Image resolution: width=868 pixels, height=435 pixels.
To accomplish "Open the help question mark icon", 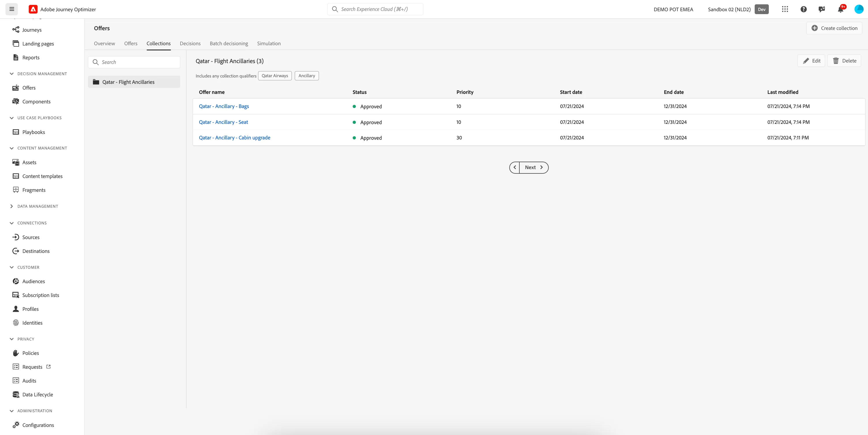I will click(804, 9).
